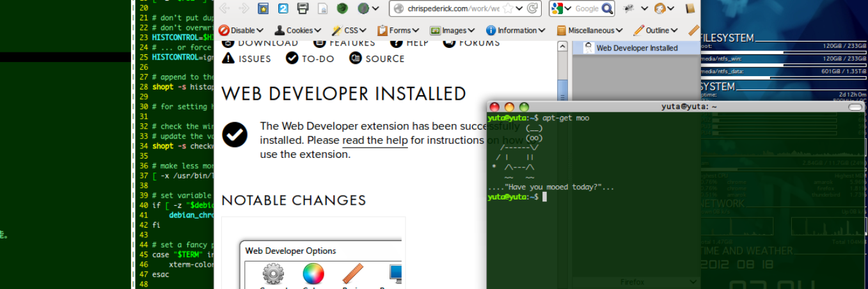Expand URL history dropdown arrow
Viewport: 868px width, 289px height.
point(520,8)
